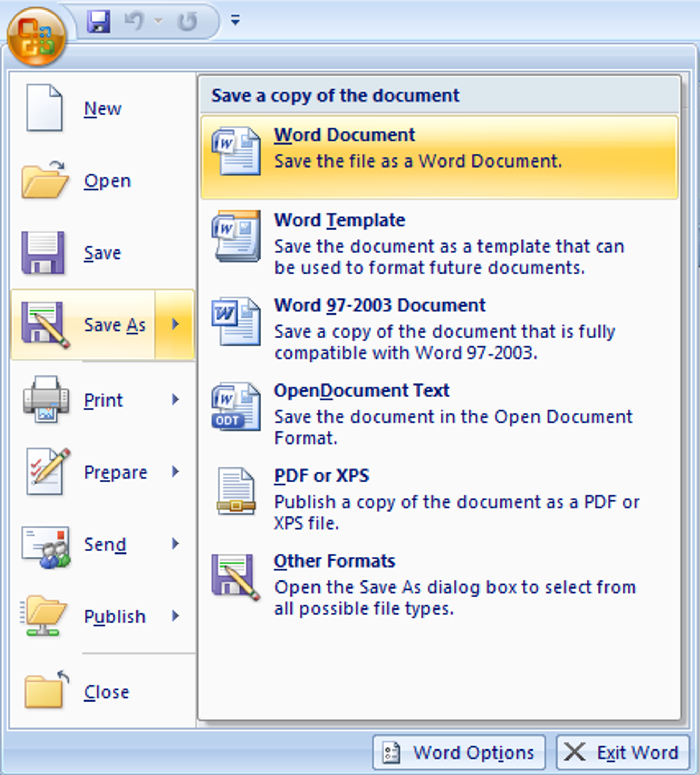Open Customize Quick Access Toolbar dropdown
700x775 pixels.
click(236, 20)
